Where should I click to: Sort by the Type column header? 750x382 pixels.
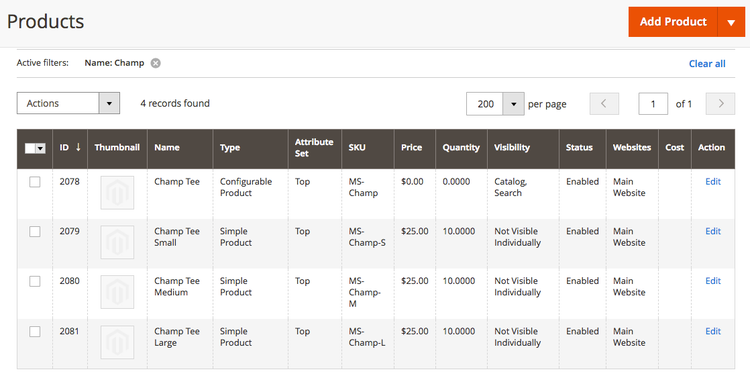250,149
